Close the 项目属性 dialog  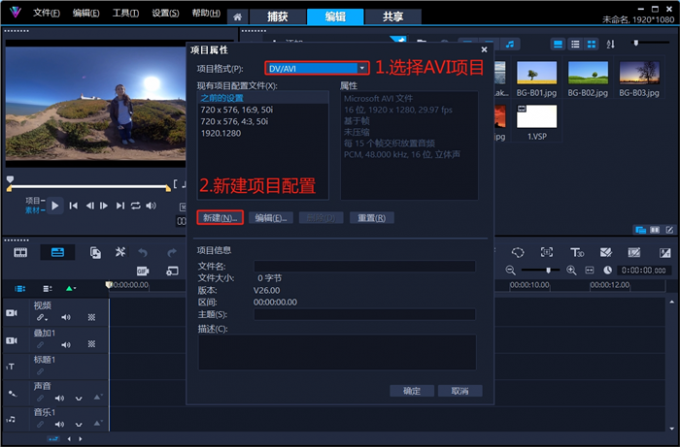(484, 50)
